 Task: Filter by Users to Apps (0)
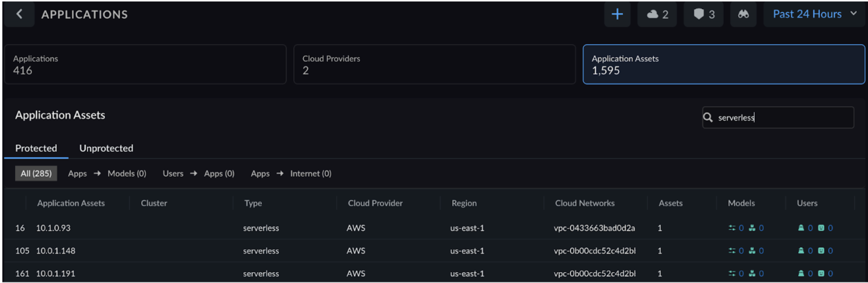pyautogui.click(x=198, y=173)
